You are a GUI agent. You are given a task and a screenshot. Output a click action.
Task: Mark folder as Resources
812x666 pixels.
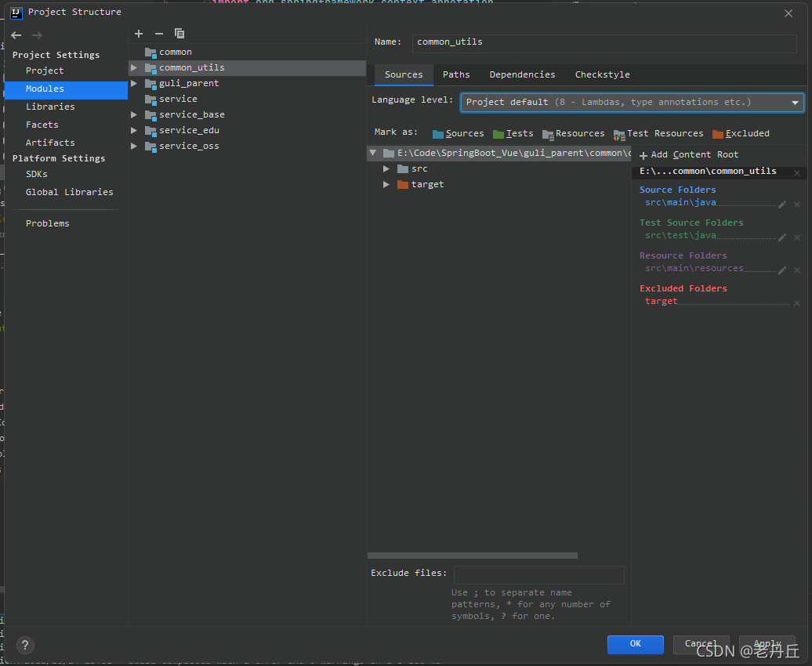click(573, 134)
